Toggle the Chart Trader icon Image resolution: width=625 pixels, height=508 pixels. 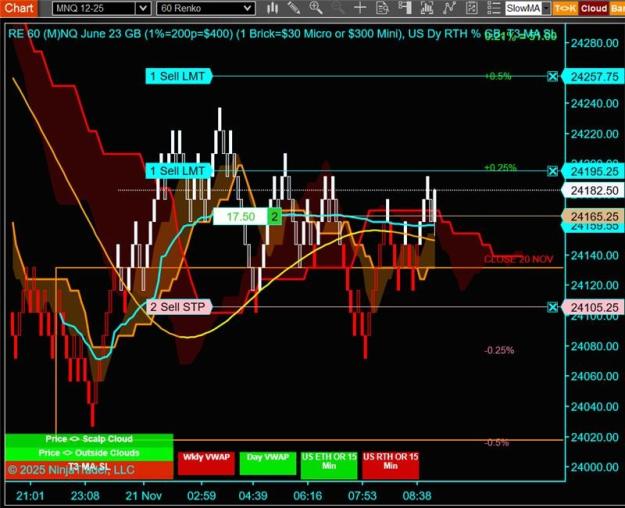[404, 8]
